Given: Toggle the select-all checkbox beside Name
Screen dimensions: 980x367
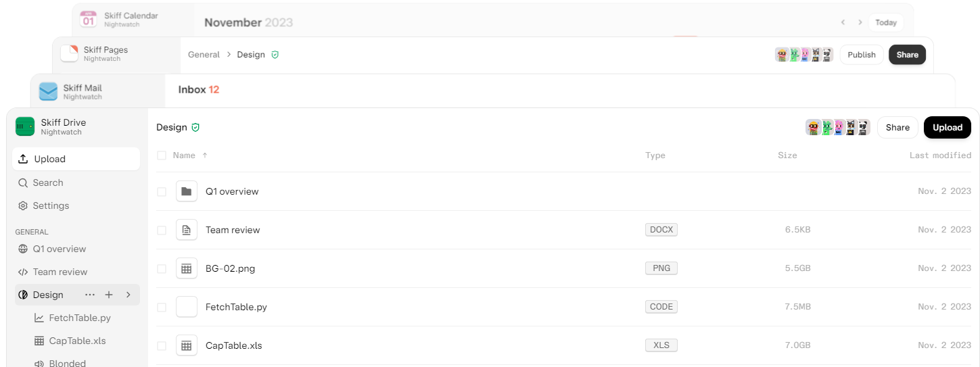Looking at the screenshot, I should 162,155.
